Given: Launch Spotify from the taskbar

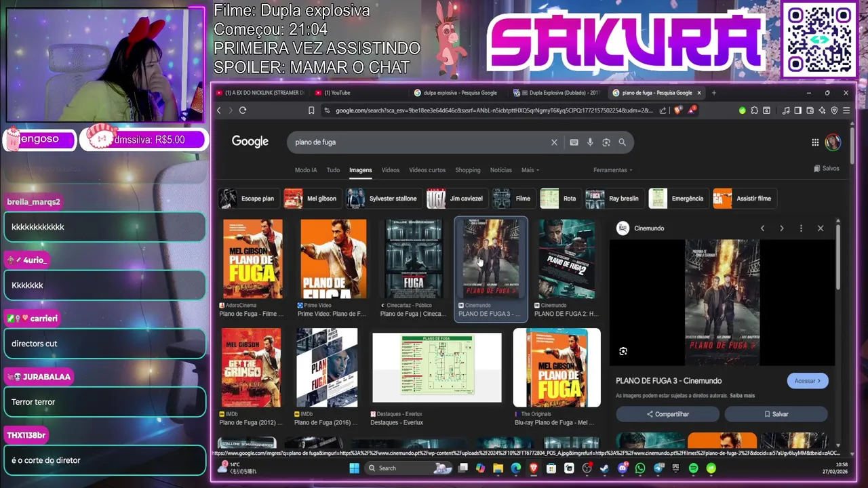Looking at the screenshot, I should (693, 468).
